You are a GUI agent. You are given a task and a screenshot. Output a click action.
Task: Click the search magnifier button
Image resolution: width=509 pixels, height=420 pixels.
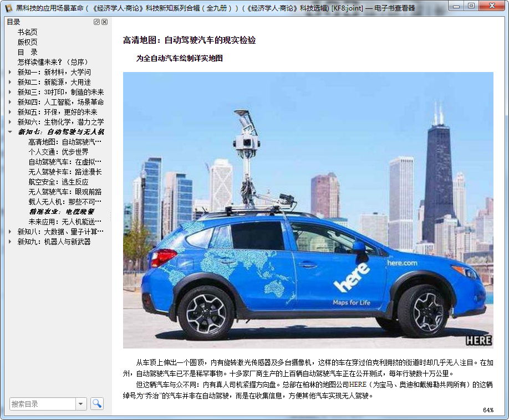[x=96, y=403]
